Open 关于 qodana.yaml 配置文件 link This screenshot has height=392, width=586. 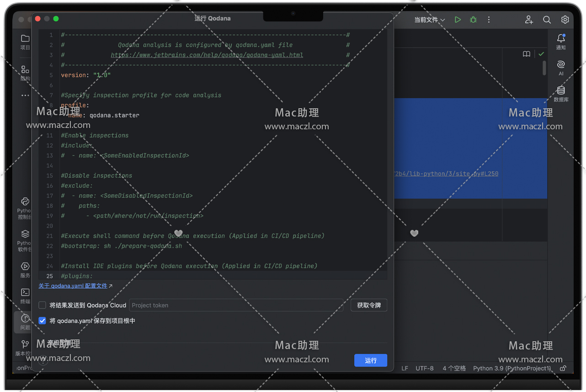point(73,286)
